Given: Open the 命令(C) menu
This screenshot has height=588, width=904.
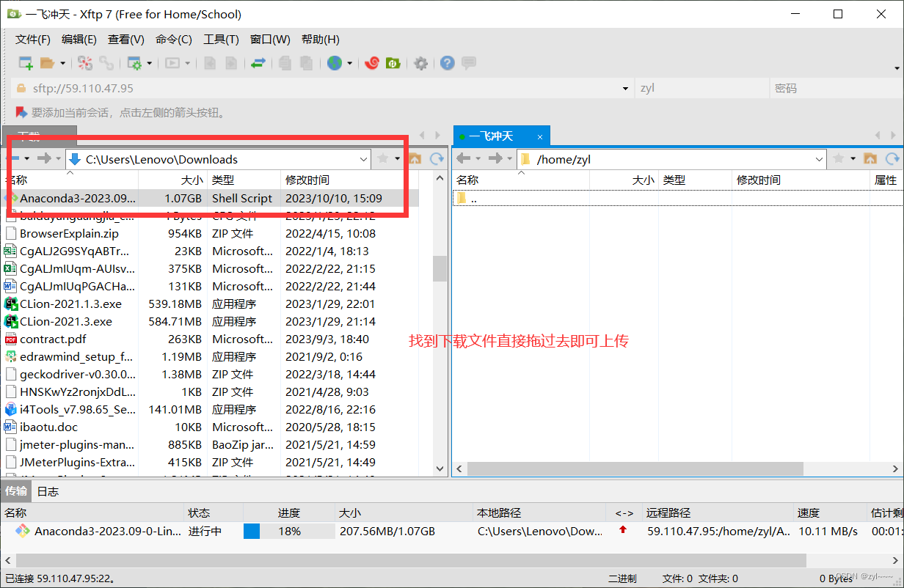Looking at the screenshot, I should coord(174,40).
